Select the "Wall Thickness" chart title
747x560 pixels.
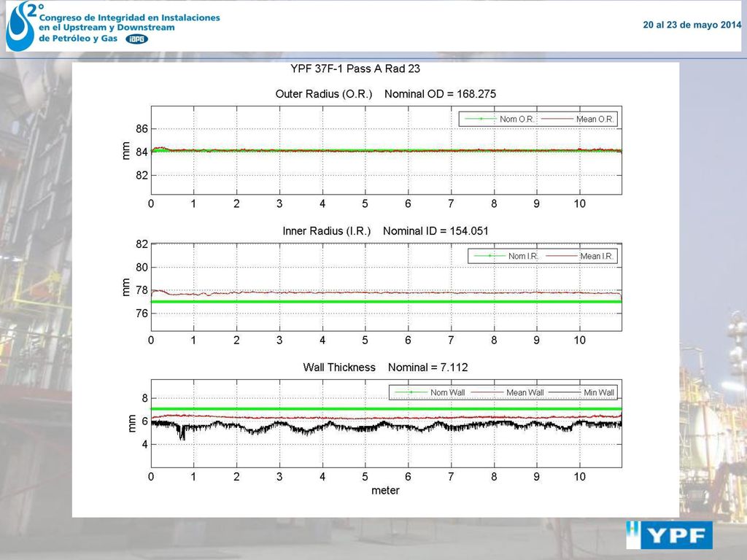339,367
